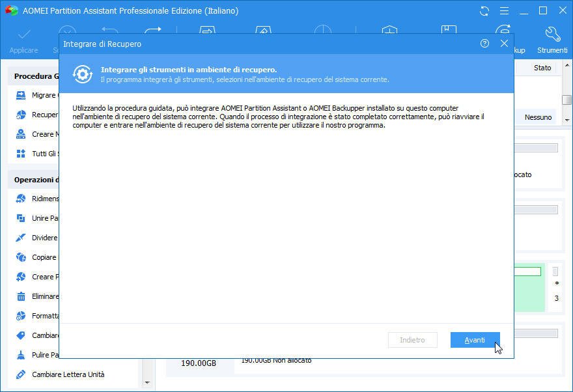
Task: Click the Creare Partizione icon under Operazioni
Action: [21, 277]
